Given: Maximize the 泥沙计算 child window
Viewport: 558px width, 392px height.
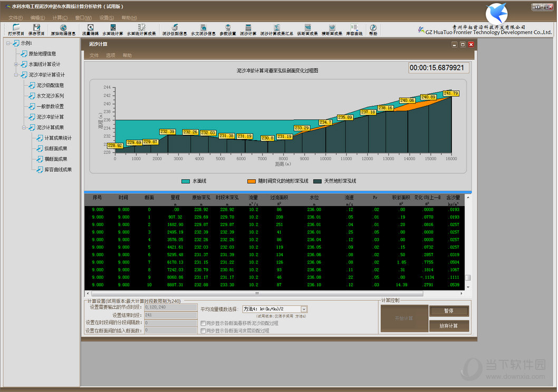Looking at the screenshot, I should [463, 44].
